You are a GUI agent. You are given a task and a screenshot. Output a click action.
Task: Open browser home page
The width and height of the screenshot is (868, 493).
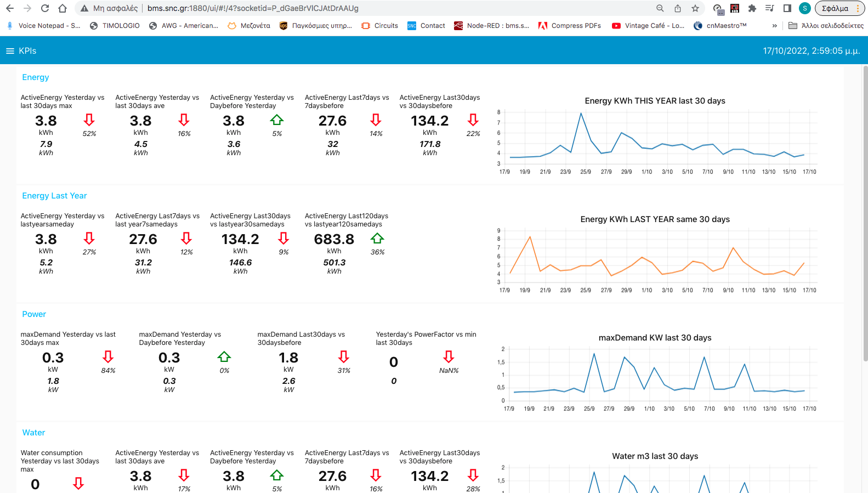tap(63, 8)
